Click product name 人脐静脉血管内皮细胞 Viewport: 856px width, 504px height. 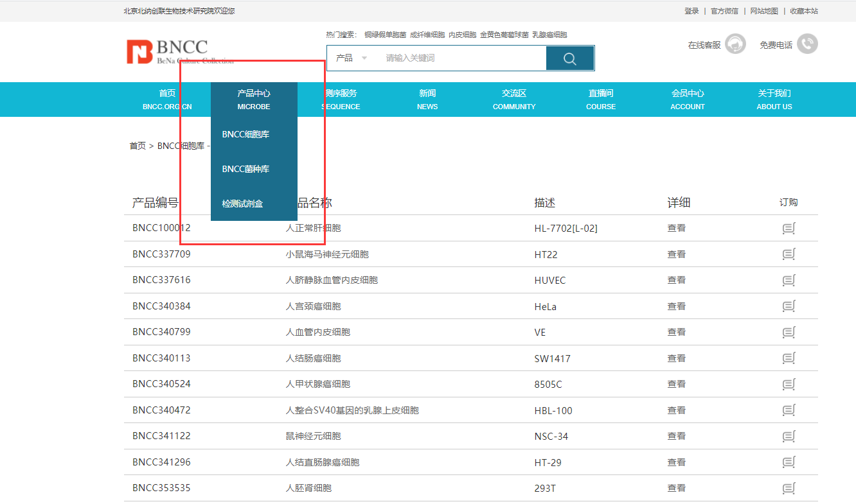point(332,280)
